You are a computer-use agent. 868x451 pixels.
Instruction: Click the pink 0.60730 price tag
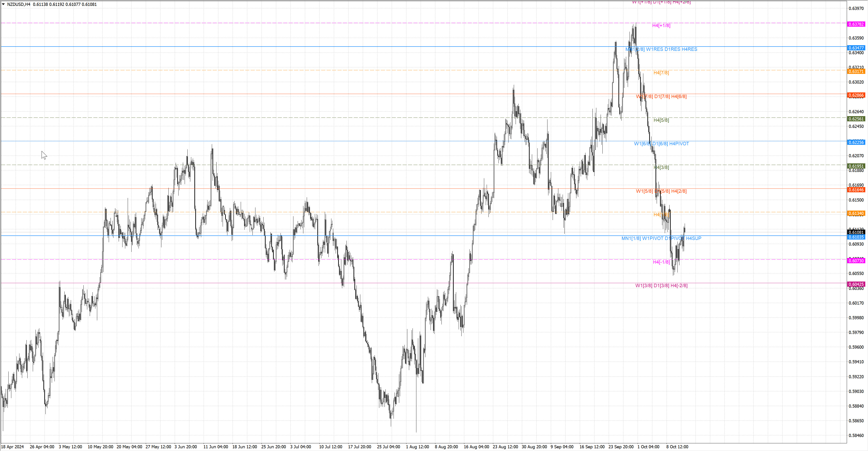tap(856, 261)
